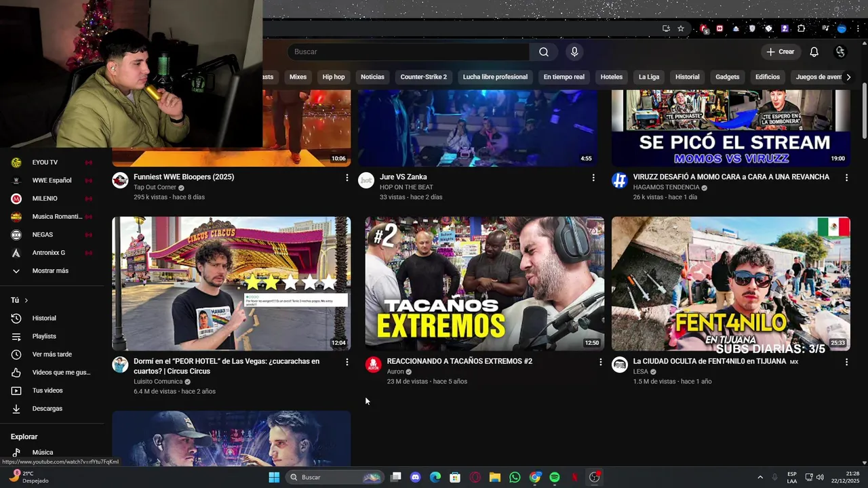Image resolution: width=868 pixels, height=488 pixels.
Task: Select the Hoteles filter chip
Action: (612, 77)
